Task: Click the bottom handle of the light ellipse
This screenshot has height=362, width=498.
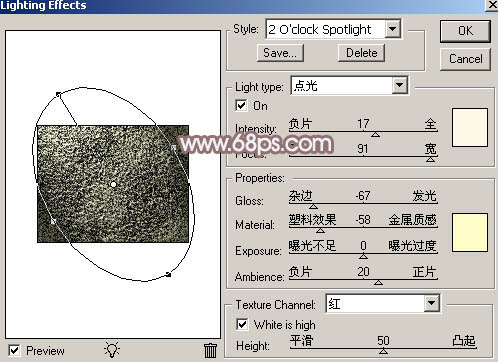Action: coord(168,275)
